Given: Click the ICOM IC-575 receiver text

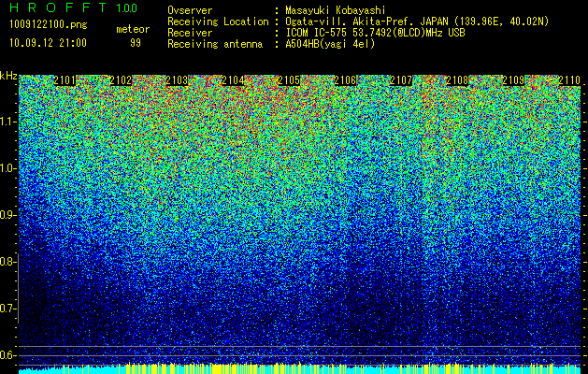Looking at the screenshot, I should [x=375, y=33].
